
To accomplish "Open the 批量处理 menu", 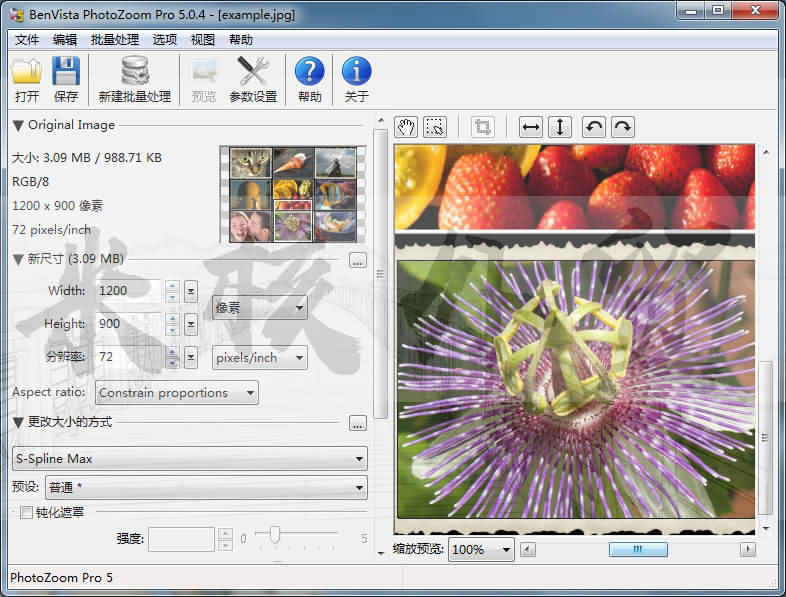I will 115,40.
